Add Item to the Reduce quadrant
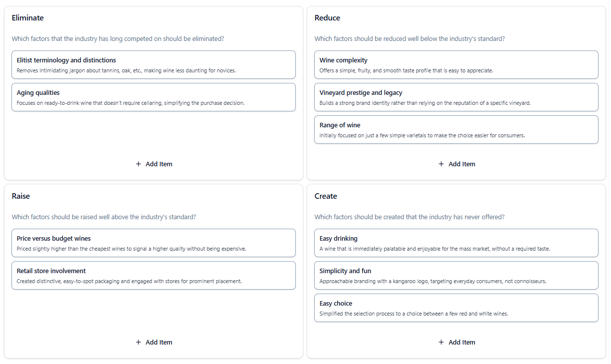The image size is (611, 364). 457,164
